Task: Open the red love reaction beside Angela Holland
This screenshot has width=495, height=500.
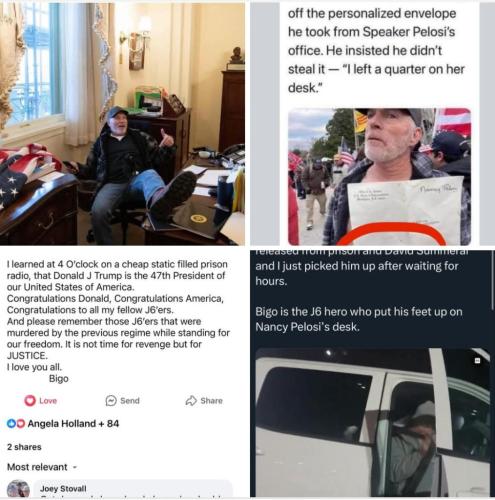Action: [20, 423]
